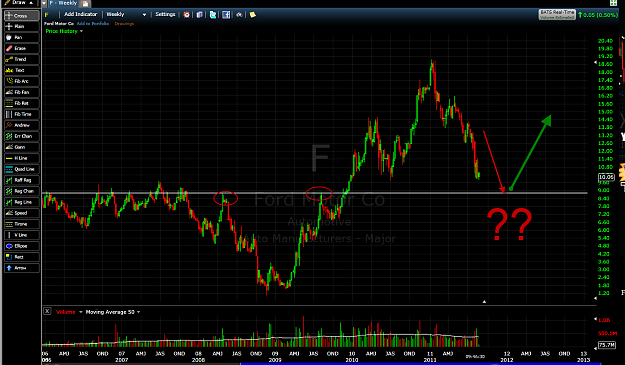
Task: Share chart via Twitter icon
Action: (x=213, y=15)
